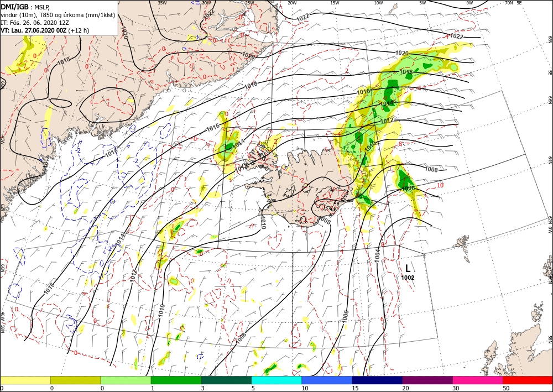Click the legend value '5'
This screenshot has width=553, height=392.
point(253,388)
